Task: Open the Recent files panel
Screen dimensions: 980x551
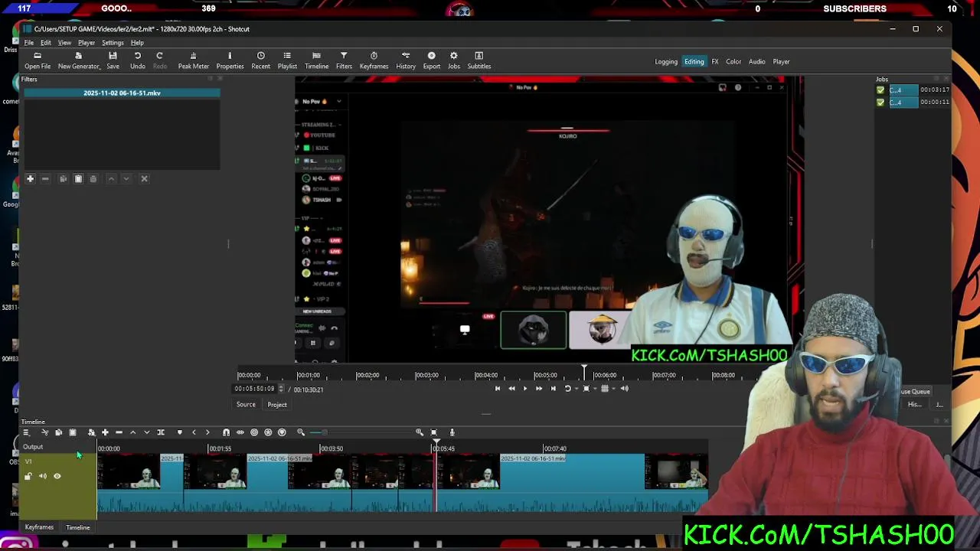Action: coord(260,60)
